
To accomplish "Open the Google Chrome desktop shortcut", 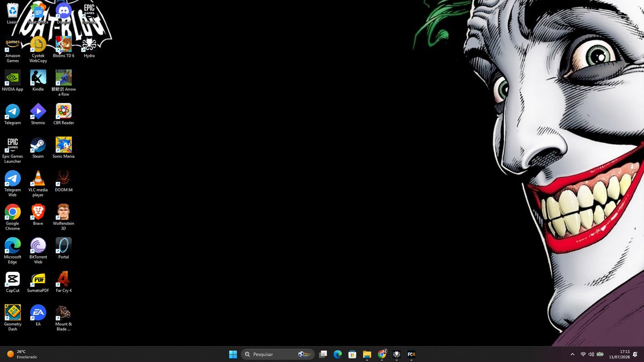I will (12, 217).
